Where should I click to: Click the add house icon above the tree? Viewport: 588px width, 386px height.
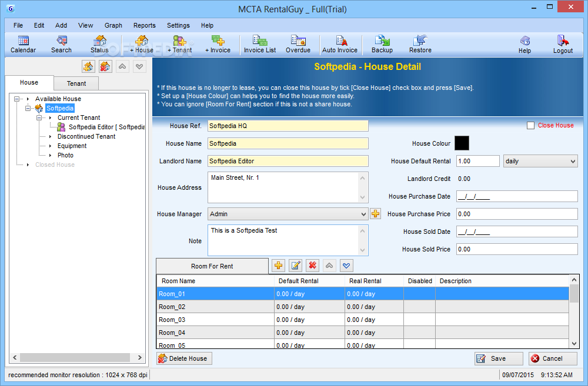pyautogui.click(x=88, y=67)
